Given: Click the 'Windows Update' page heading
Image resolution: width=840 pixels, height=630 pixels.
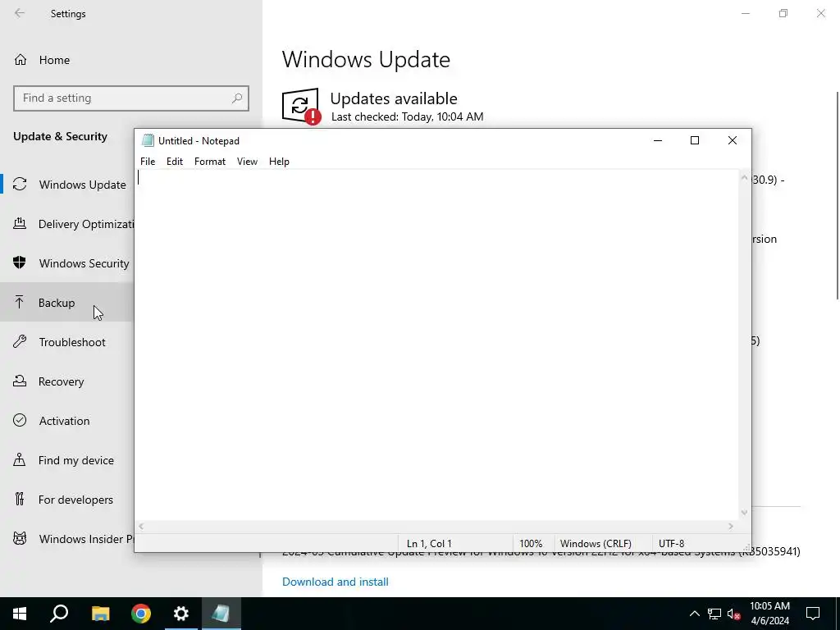Looking at the screenshot, I should [x=366, y=59].
